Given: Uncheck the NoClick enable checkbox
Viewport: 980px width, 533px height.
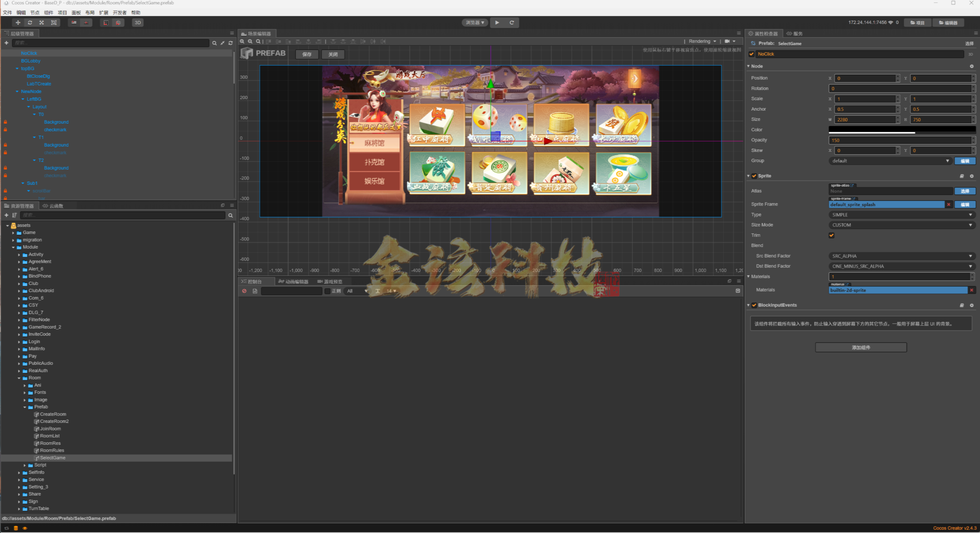Looking at the screenshot, I should [751, 54].
